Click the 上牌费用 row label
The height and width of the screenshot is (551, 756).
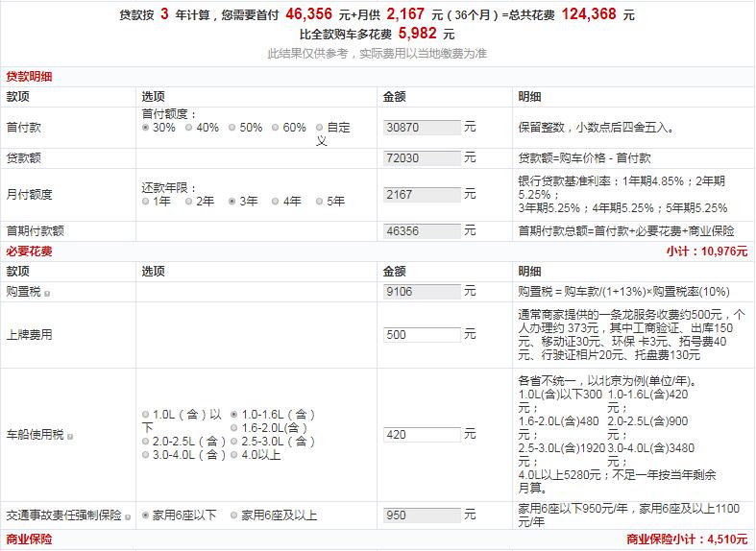click(29, 335)
